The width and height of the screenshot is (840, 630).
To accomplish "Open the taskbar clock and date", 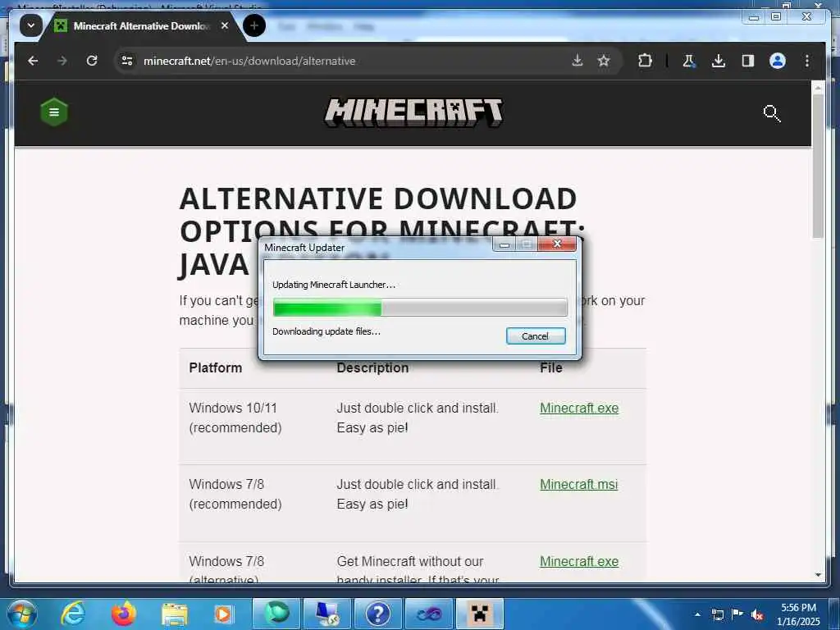I will click(x=798, y=614).
